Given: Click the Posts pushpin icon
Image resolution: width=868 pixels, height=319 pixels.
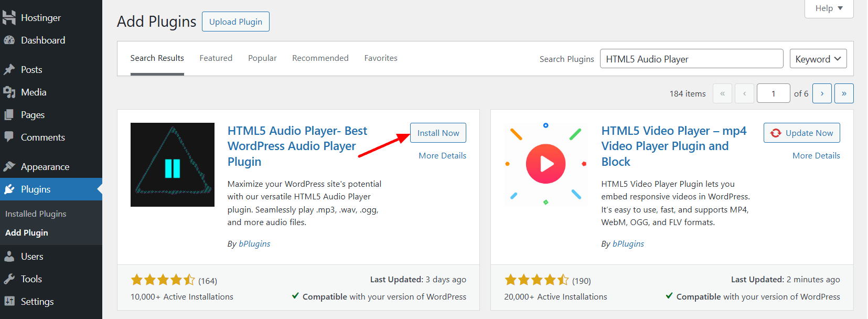Looking at the screenshot, I should pyautogui.click(x=9, y=70).
